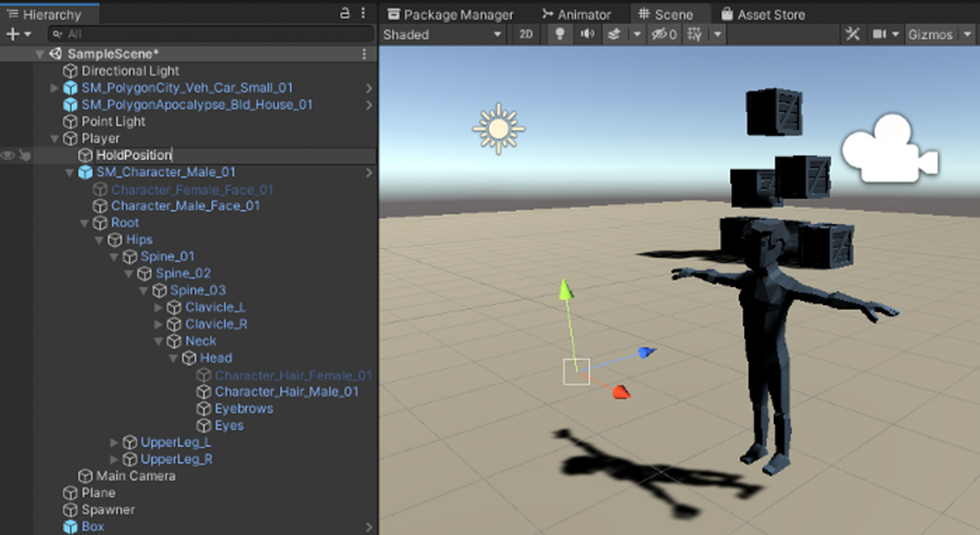Click the Hierarchy search field
980x535 pixels.
210,34
